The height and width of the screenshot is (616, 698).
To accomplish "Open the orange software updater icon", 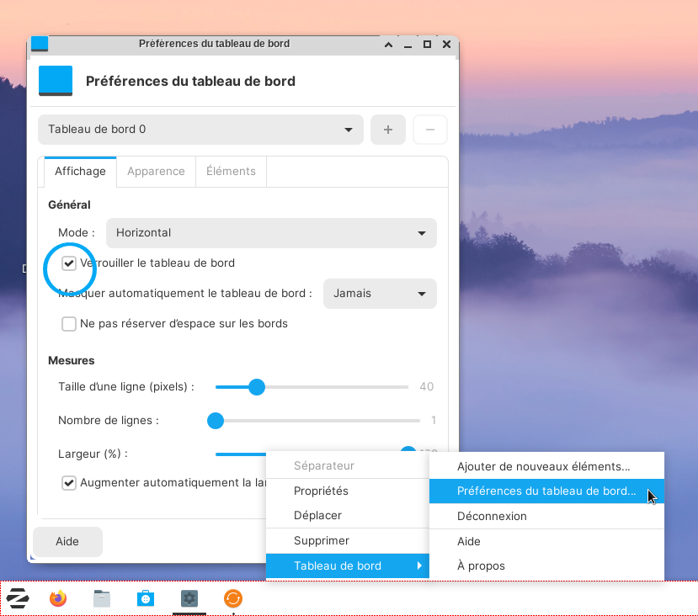I will [x=233, y=598].
